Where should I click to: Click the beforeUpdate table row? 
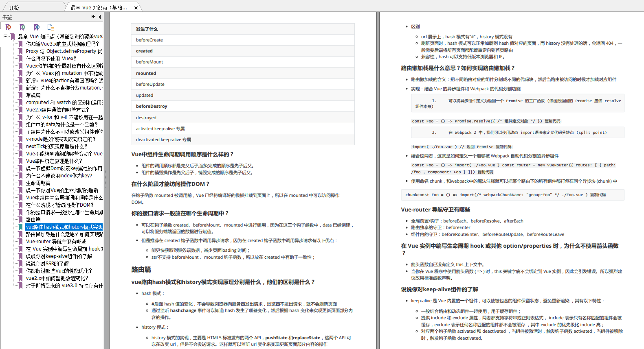click(x=243, y=84)
